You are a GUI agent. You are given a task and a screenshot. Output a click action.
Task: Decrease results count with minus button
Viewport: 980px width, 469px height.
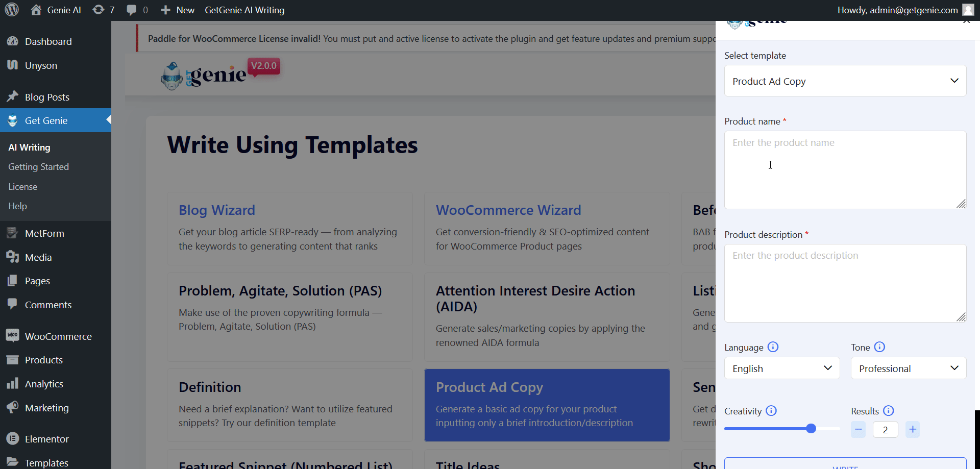(859, 430)
